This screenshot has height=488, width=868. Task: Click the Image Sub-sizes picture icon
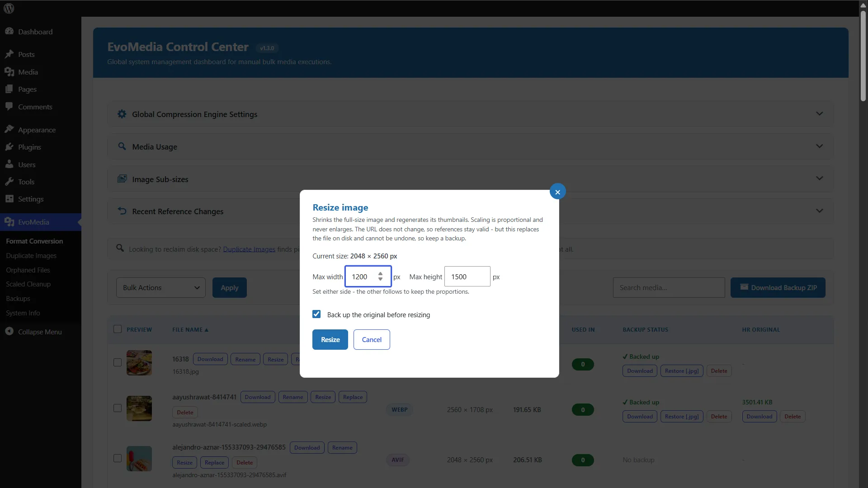click(x=122, y=179)
